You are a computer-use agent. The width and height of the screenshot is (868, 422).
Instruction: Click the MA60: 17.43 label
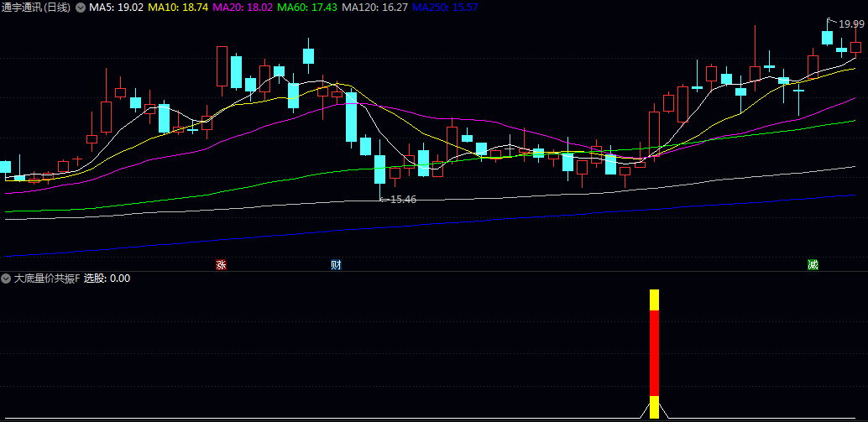coord(307,8)
